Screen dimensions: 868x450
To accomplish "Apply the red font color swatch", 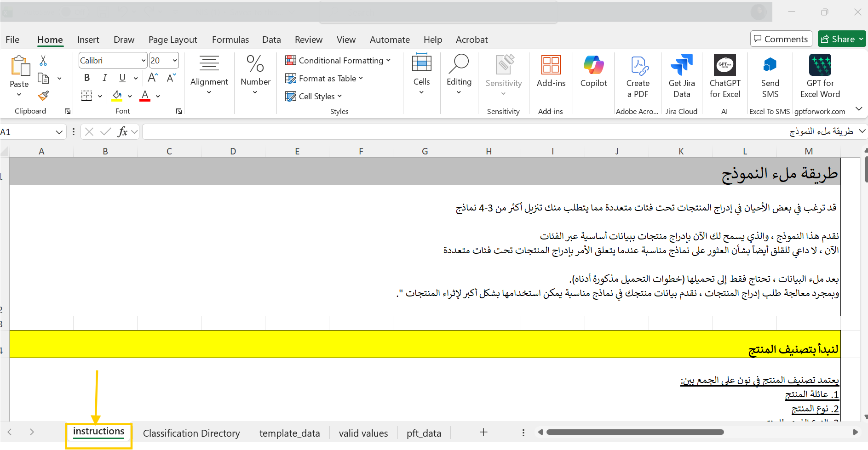I will click(x=145, y=96).
